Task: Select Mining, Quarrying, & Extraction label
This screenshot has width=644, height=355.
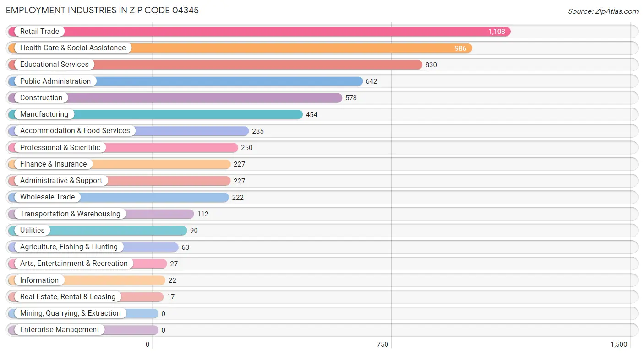Action: (x=71, y=313)
